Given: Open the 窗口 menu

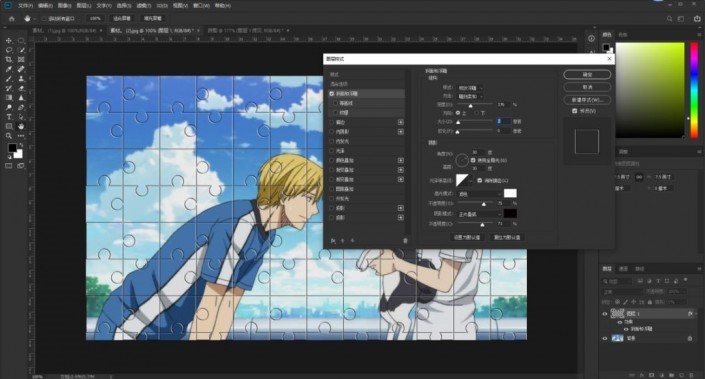Looking at the screenshot, I should (x=201, y=6).
